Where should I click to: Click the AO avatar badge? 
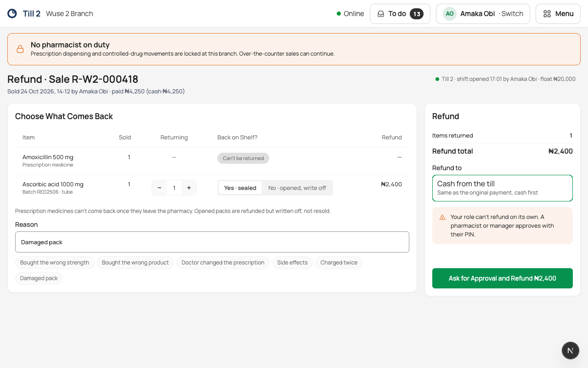pyautogui.click(x=450, y=14)
